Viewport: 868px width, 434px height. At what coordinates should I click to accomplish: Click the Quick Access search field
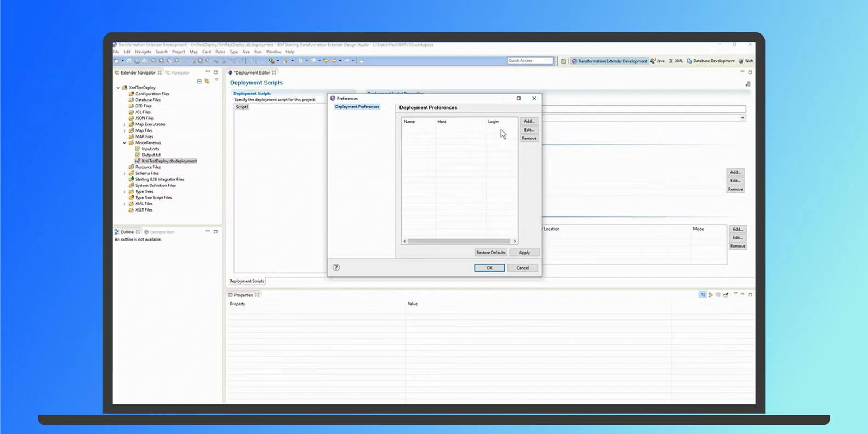tap(529, 61)
